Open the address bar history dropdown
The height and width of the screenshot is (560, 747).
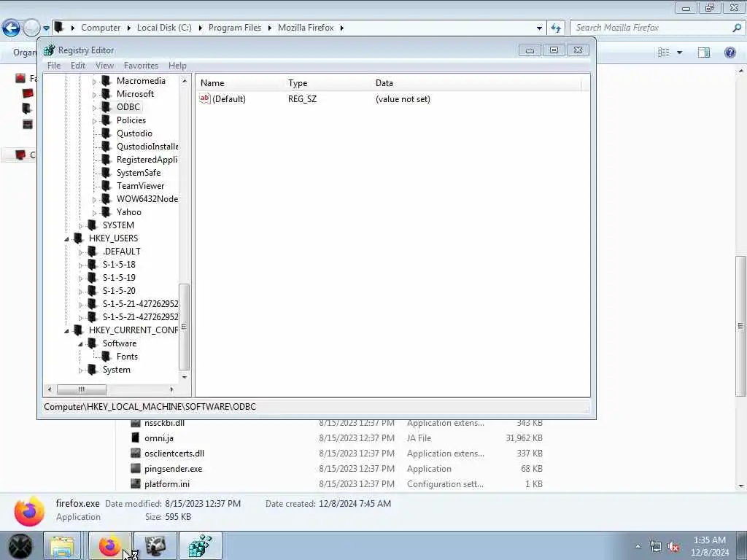pyautogui.click(x=539, y=28)
